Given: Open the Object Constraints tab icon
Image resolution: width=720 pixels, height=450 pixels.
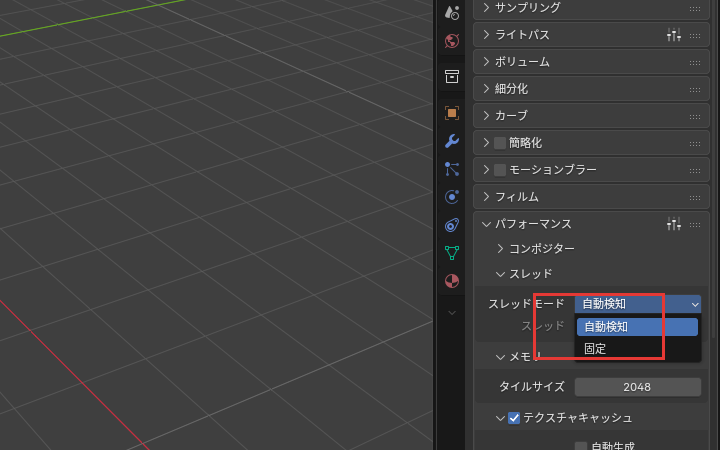Looking at the screenshot, I should click(x=452, y=225).
